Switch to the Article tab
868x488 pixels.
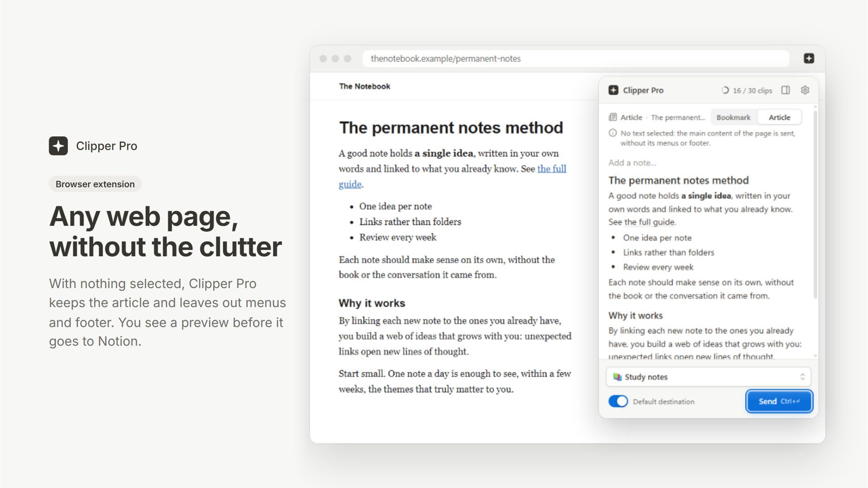tap(779, 117)
